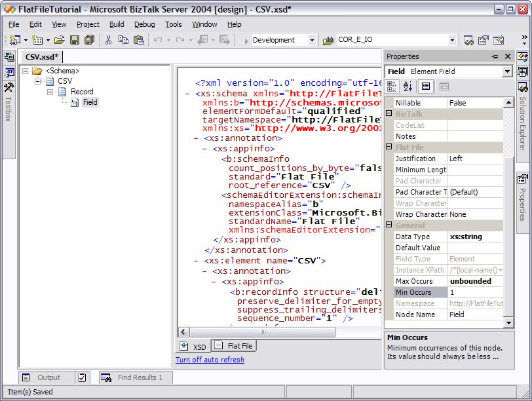
Task: Collapse the Record tree node
Action: [50, 92]
